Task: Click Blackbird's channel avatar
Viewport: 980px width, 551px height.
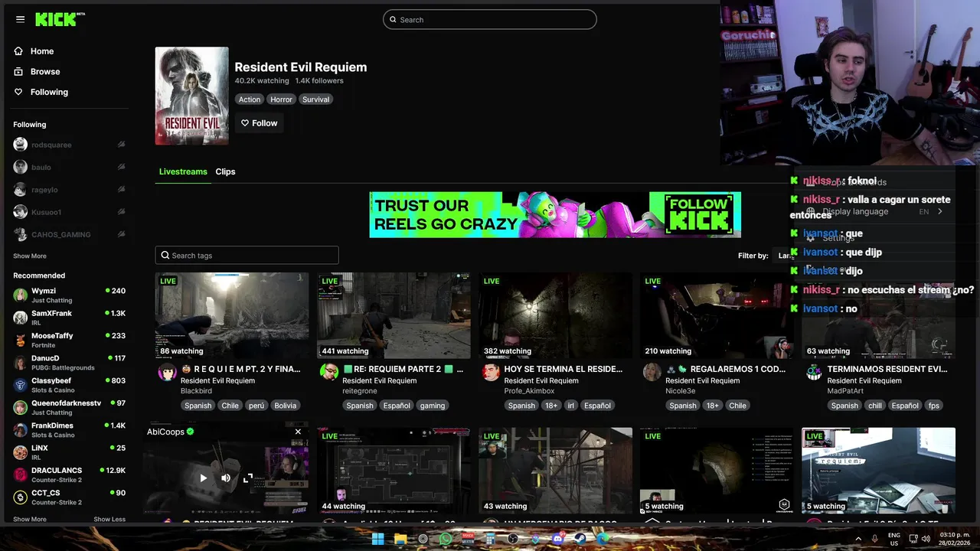Action: 167,373
